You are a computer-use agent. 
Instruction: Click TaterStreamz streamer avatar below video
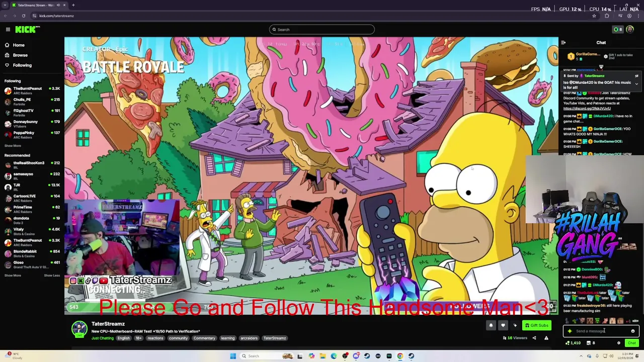coord(79,329)
